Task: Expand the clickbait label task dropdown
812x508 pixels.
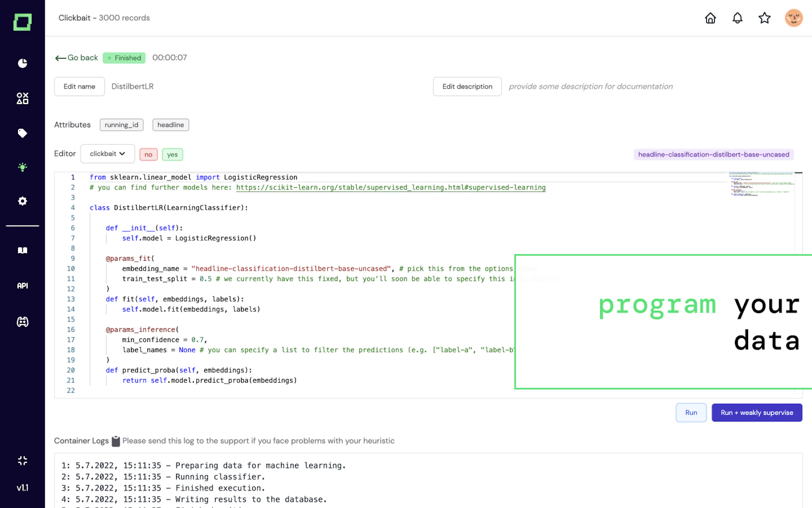Action: pyautogui.click(x=107, y=154)
